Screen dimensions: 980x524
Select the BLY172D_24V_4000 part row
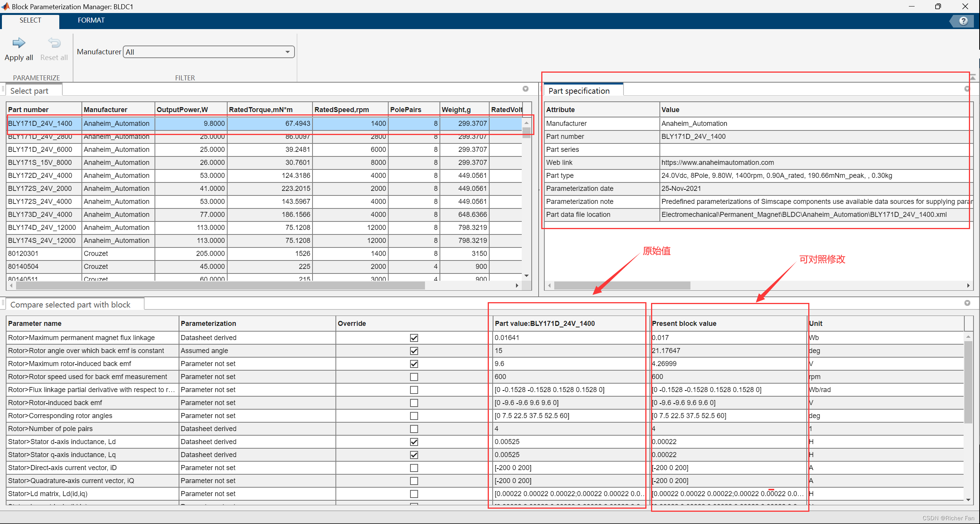coord(40,176)
